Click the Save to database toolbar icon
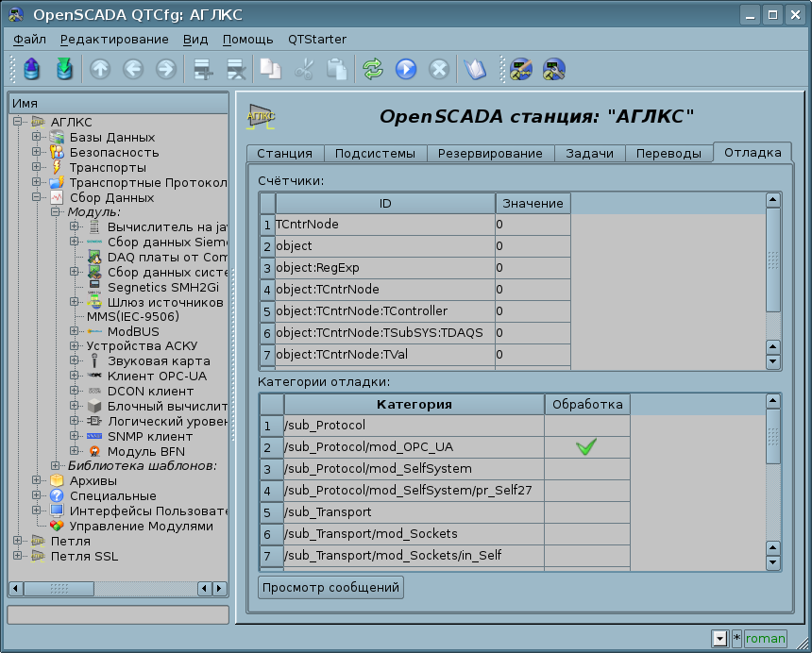 [x=63, y=69]
